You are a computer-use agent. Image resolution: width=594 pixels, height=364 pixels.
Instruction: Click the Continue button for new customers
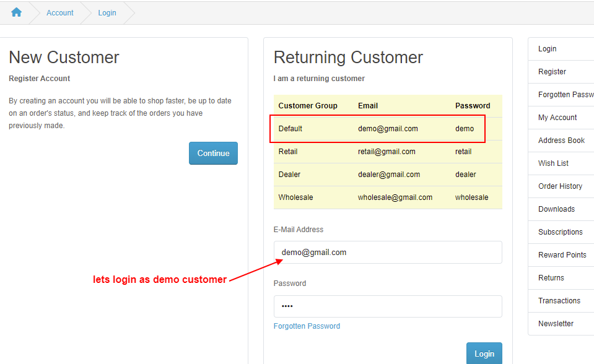coord(213,153)
